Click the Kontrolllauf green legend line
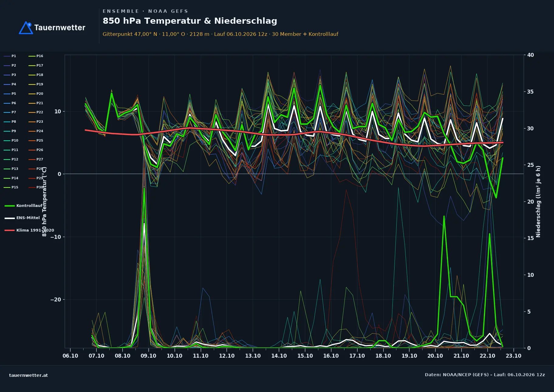Image resolution: width=554 pixels, height=392 pixels. pyautogui.click(x=10, y=206)
